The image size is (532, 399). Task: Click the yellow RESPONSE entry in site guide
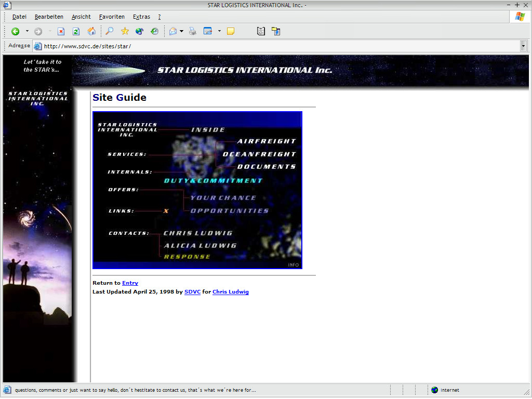pyautogui.click(x=187, y=257)
